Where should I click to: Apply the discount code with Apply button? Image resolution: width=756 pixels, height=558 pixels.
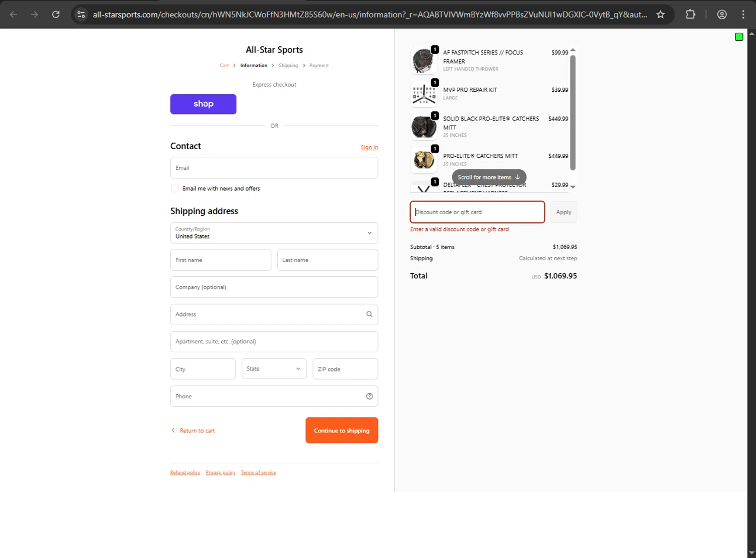[563, 212]
